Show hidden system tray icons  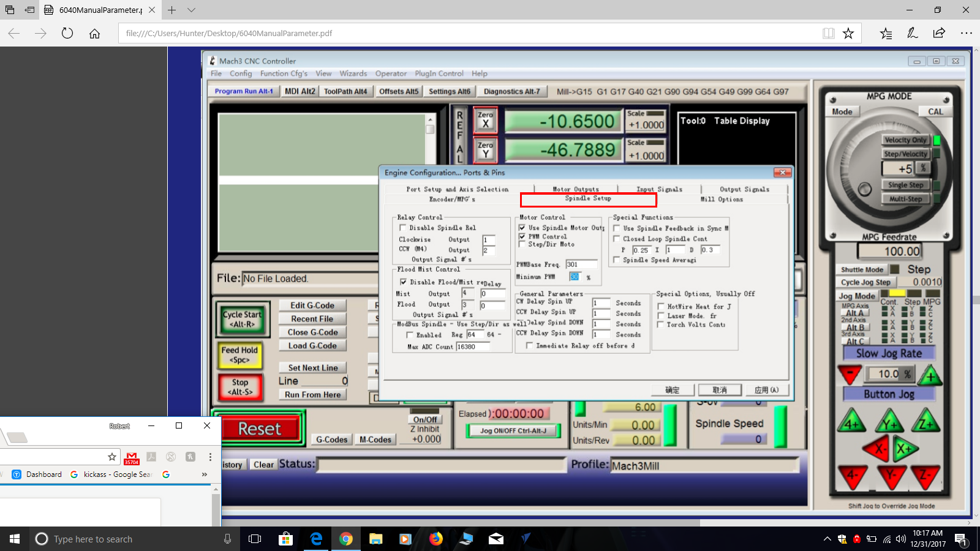[x=827, y=539]
